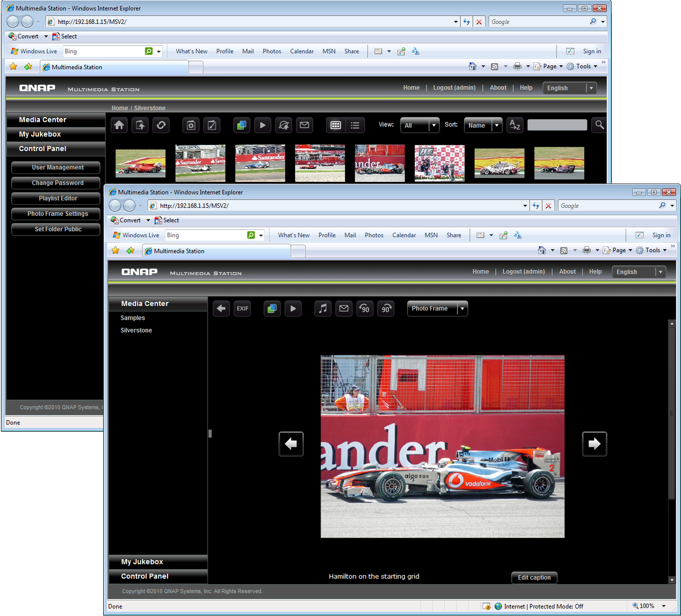The height and width of the screenshot is (616, 681).
Task: Click the Home icon in back window toolbar
Action: coord(119,125)
